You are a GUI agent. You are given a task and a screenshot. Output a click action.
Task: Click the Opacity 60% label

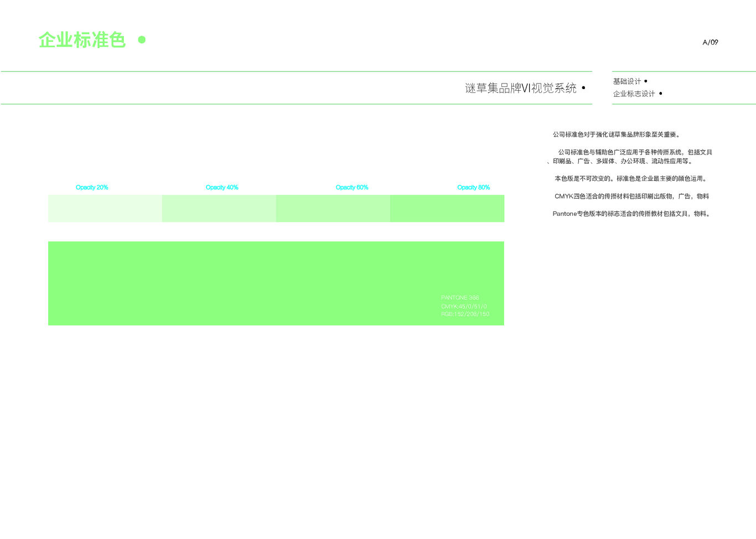point(352,188)
